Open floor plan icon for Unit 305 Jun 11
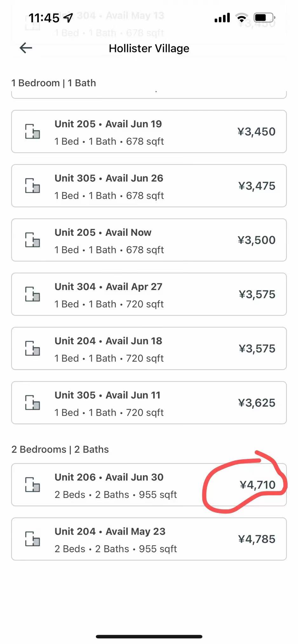This screenshot has width=298, height=644. pos(32,403)
